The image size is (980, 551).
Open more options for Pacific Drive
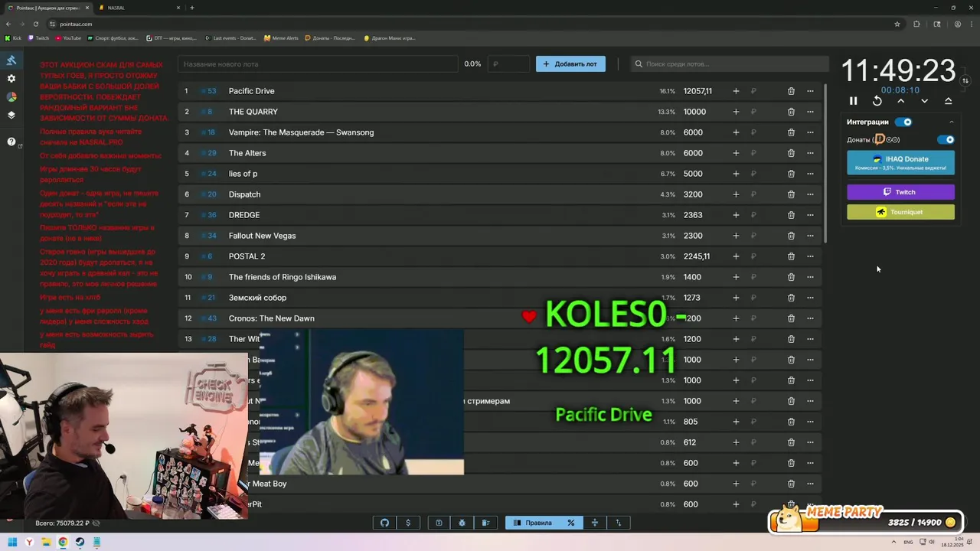[x=810, y=91]
